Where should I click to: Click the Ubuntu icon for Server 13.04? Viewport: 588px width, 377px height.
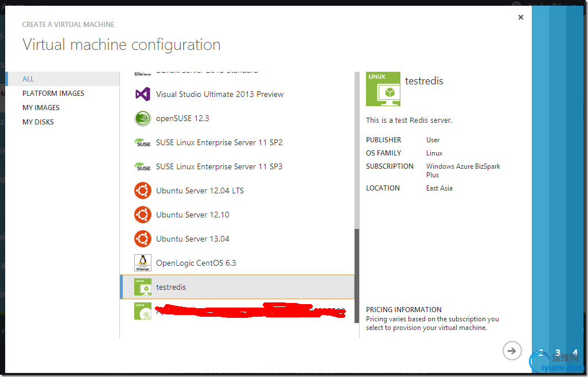(x=143, y=239)
